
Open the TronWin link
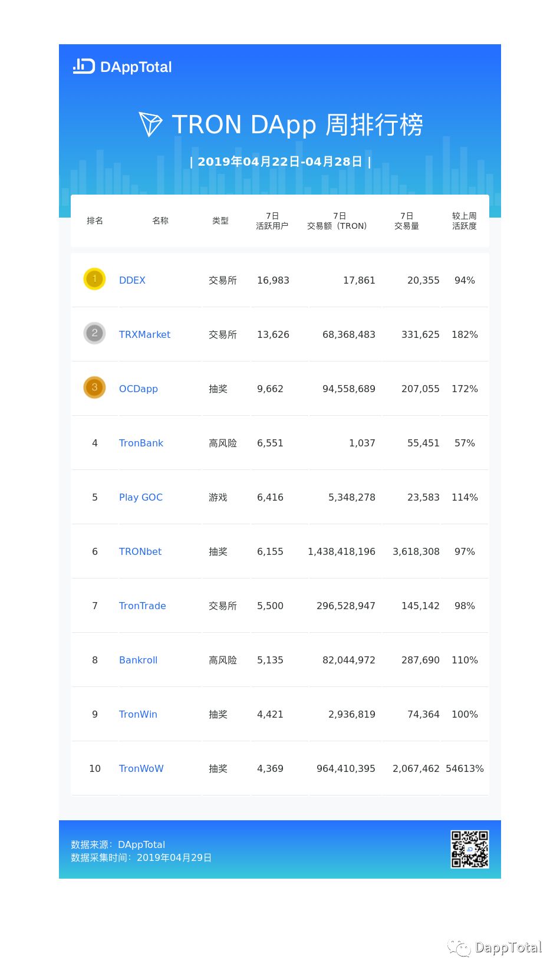coord(138,714)
